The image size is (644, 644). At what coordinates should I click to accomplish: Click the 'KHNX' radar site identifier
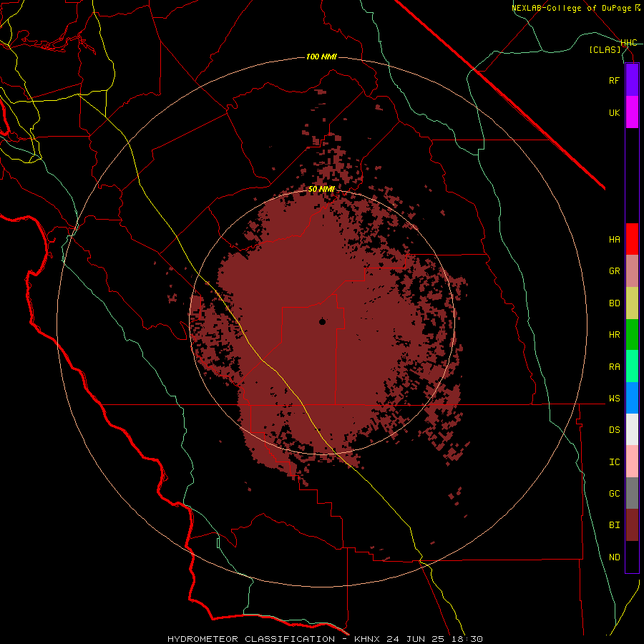(368, 639)
